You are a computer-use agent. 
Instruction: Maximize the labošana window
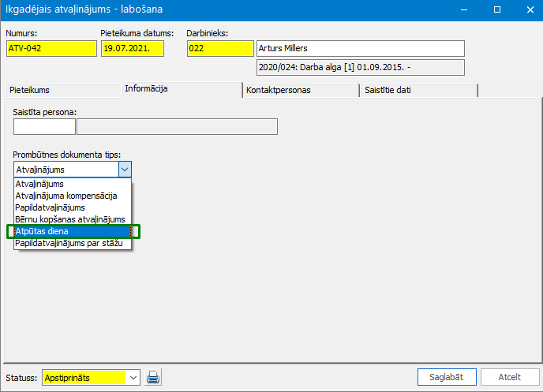[497, 9]
